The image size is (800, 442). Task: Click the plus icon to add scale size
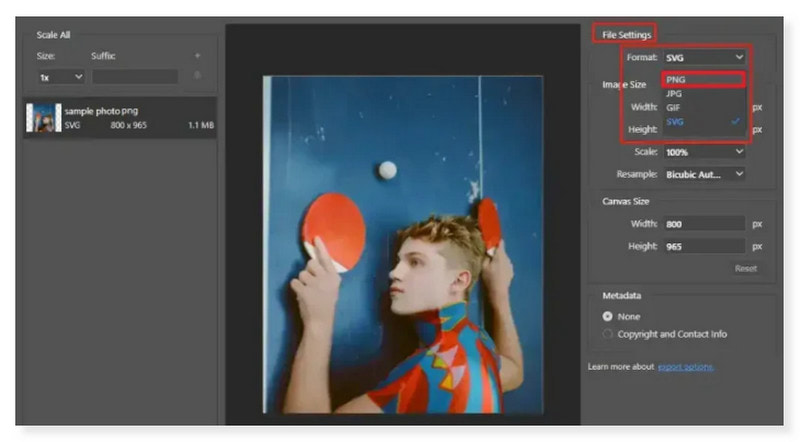(197, 56)
